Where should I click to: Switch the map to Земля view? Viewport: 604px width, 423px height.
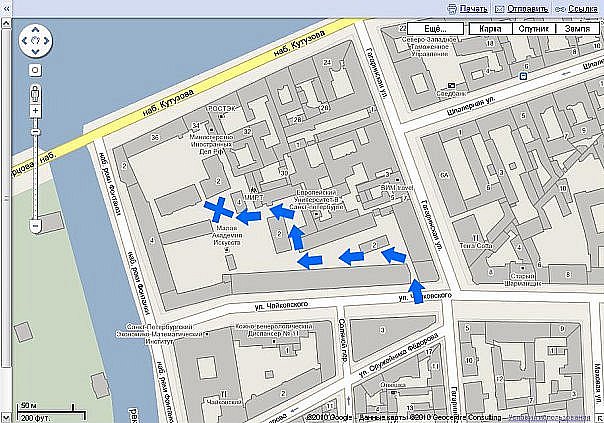[577, 29]
